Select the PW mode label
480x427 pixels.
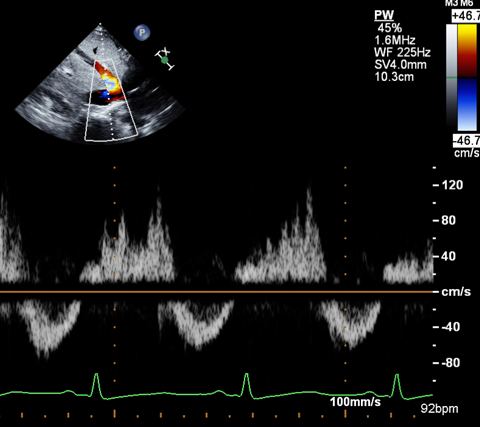(384, 15)
